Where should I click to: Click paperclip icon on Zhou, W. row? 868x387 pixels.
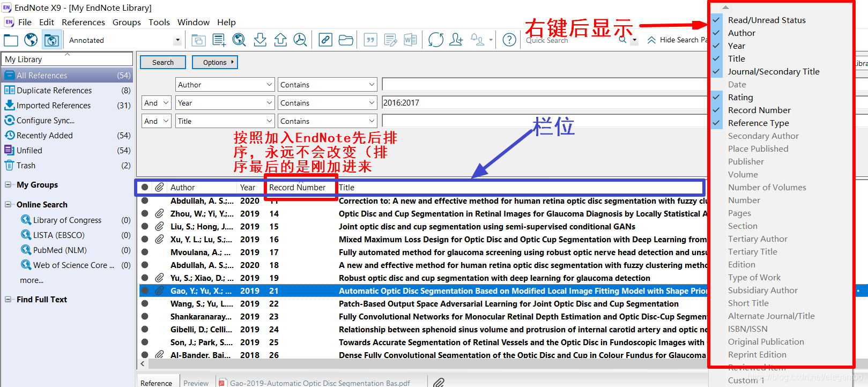[x=160, y=214]
